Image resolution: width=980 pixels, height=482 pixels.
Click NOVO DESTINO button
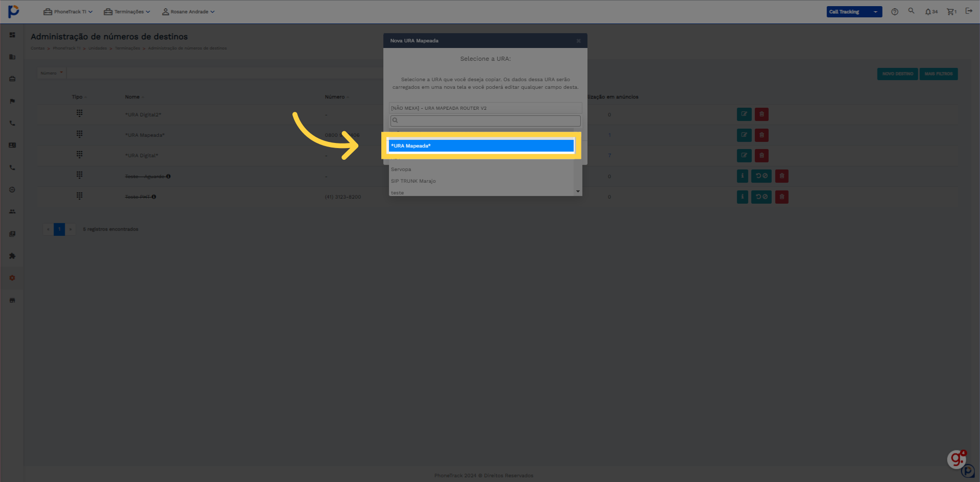click(898, 74)
